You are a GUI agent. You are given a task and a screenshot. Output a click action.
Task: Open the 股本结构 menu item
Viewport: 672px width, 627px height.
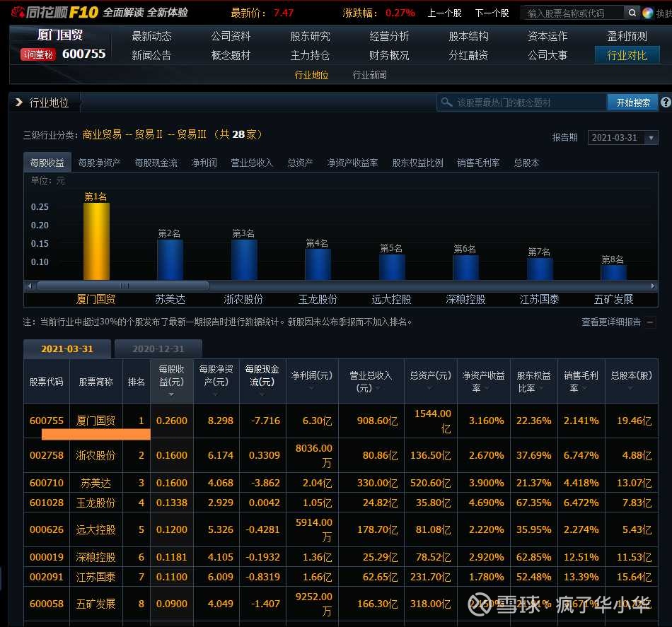(x=468, y=36)
